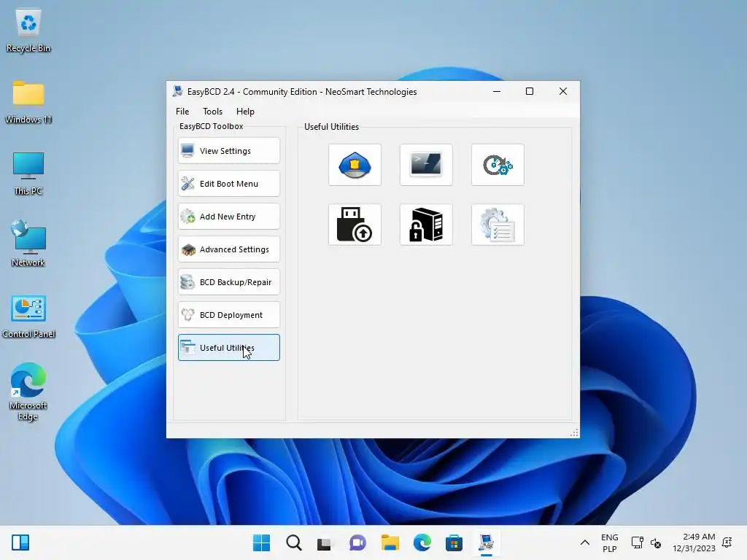The image size is (747, 560).
Task: Open the iReboot police cap utility icon
Action: (x=355, y=165)
